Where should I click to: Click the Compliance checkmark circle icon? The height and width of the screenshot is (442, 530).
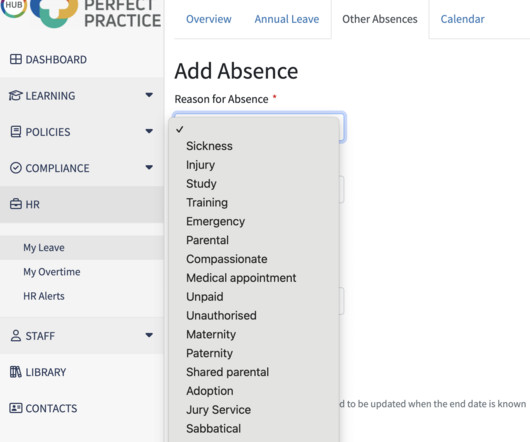coord(16,168)
